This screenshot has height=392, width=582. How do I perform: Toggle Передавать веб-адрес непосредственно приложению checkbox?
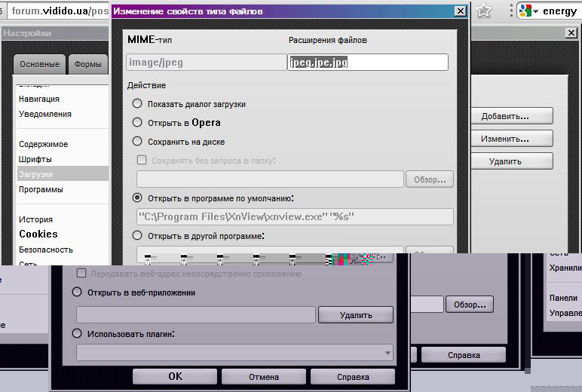(81, 274)
